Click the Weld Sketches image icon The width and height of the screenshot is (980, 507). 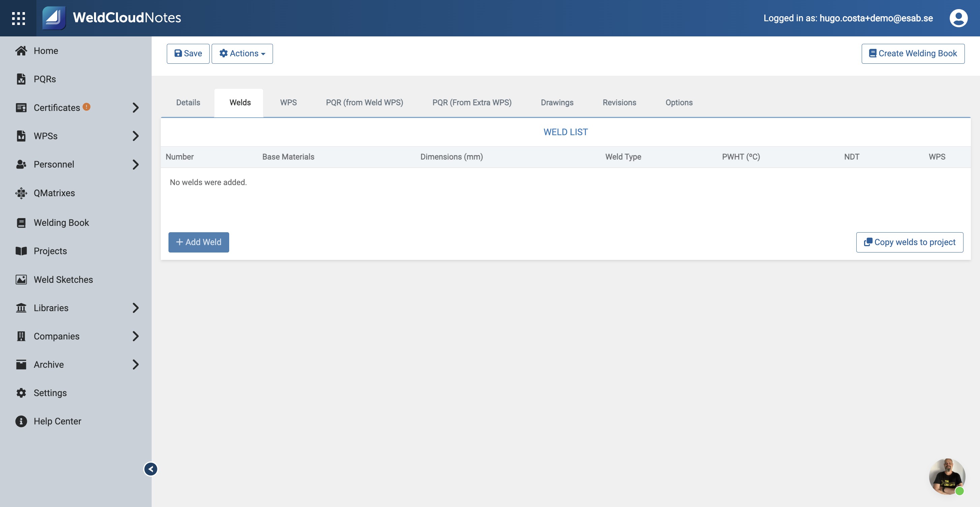click(x=21, y=279)
